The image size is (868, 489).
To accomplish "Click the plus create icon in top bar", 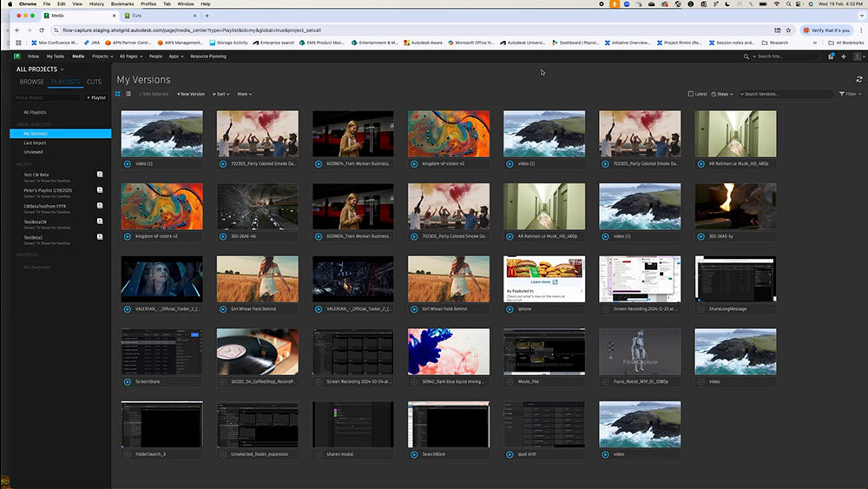I will pos(844,56).
